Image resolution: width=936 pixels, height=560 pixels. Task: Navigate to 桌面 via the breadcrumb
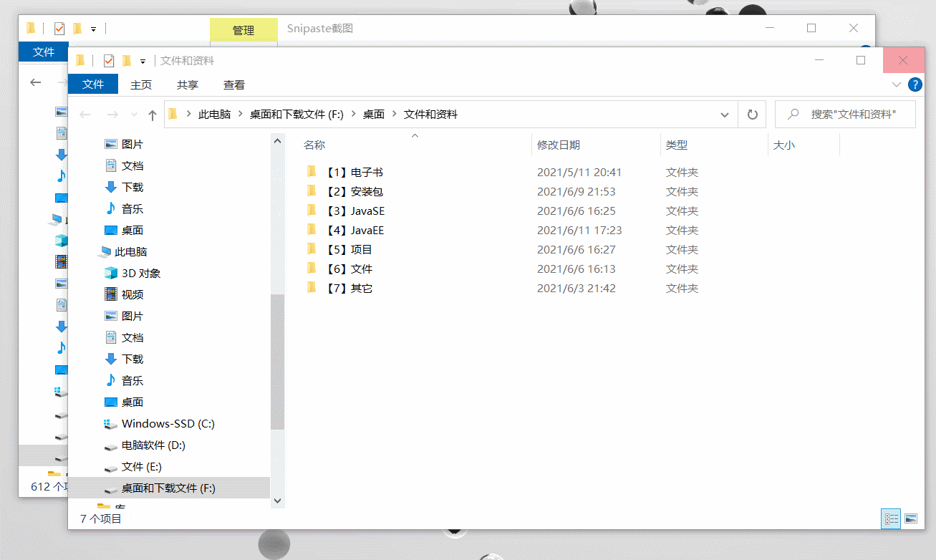click(x=372, y=114)
